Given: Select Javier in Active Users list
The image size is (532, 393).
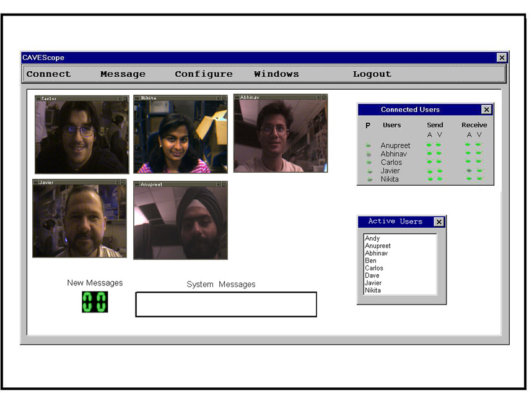Looking at the screenshot, I should (x=373, y=283).
